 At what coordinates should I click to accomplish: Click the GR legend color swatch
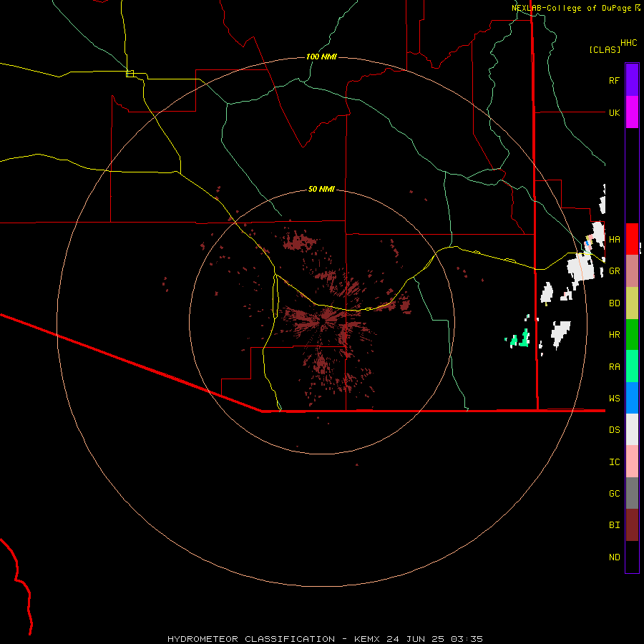coord(632,271)
